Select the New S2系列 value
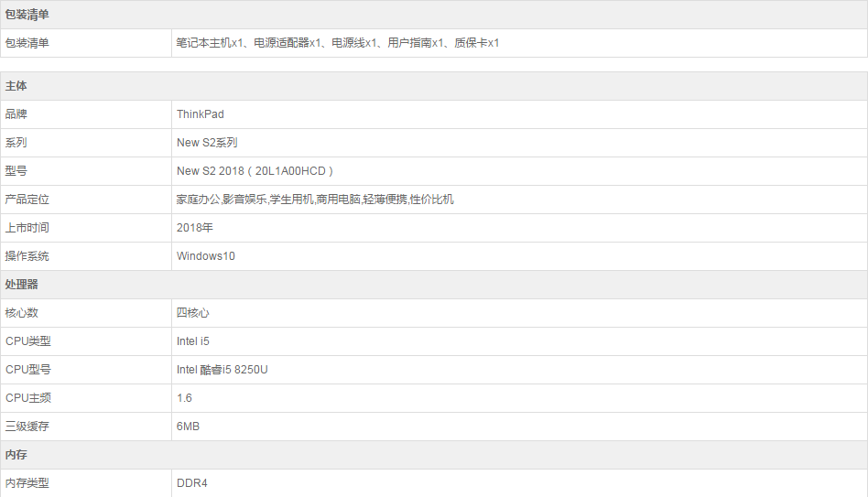The width and height of the screenshot is (868, 497). (x=207, y=143)
